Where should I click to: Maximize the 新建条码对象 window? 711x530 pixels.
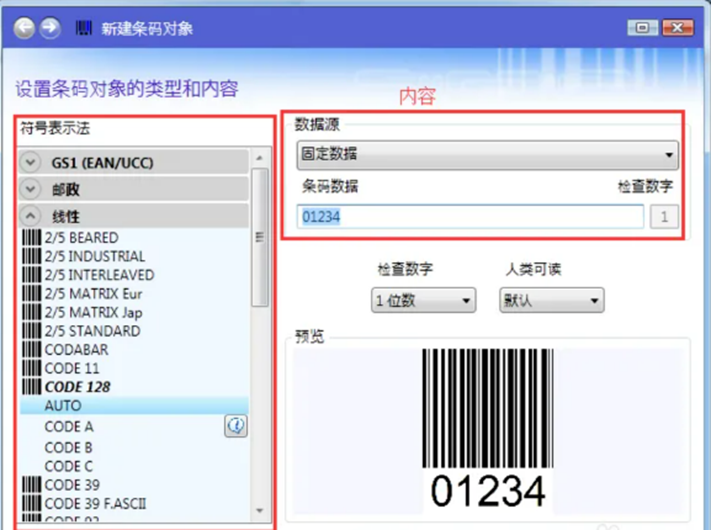click(x=643, y=28)
